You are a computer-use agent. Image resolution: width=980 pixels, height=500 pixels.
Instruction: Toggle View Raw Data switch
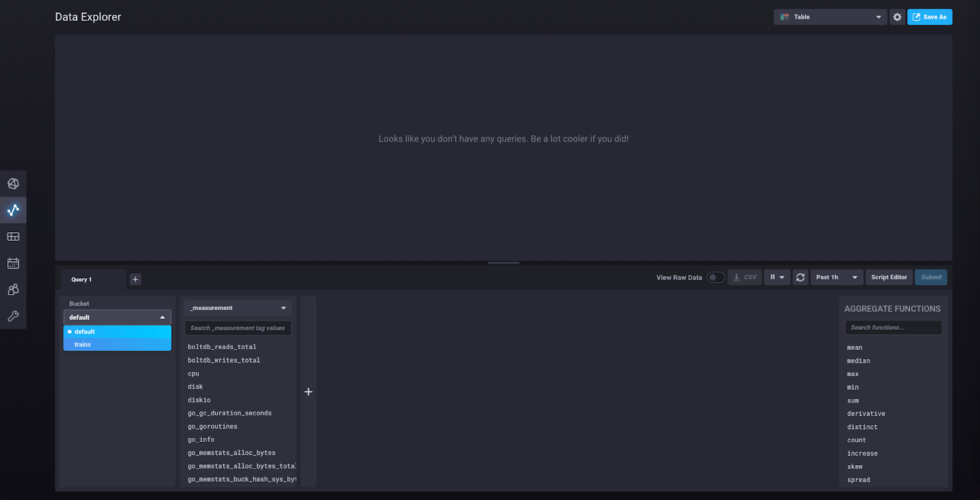715,278
